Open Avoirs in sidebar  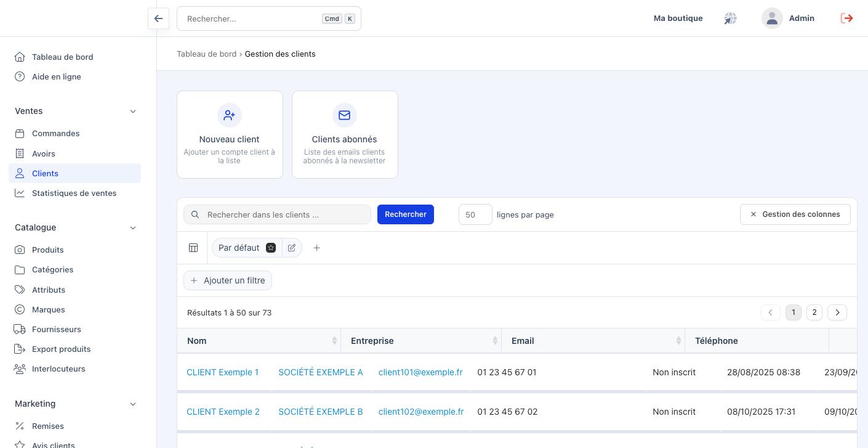coord(74,153)
